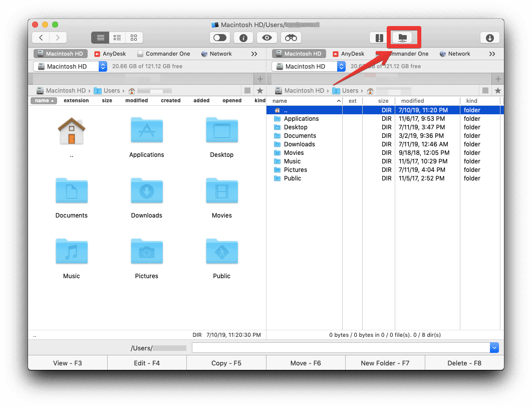Select Macintosh HD tab in right panel
The height and width of the screenshot is (407, 532).
tap(299, 54)
